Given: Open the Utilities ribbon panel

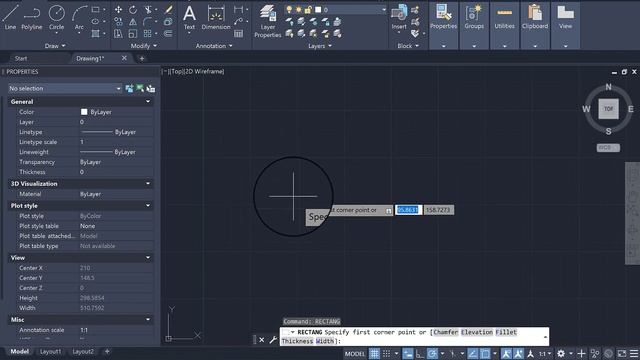Looking at the screenshot, I should (x=504, y=25).
